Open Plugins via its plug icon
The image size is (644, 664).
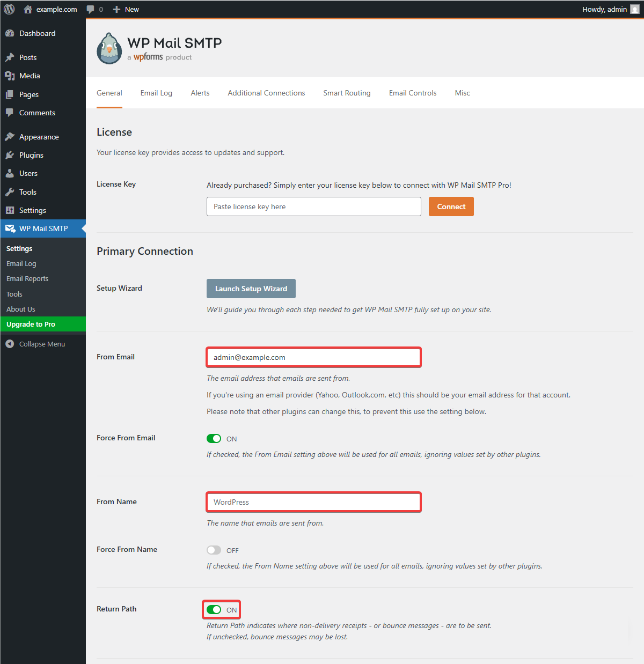click(x=10, y=155)
